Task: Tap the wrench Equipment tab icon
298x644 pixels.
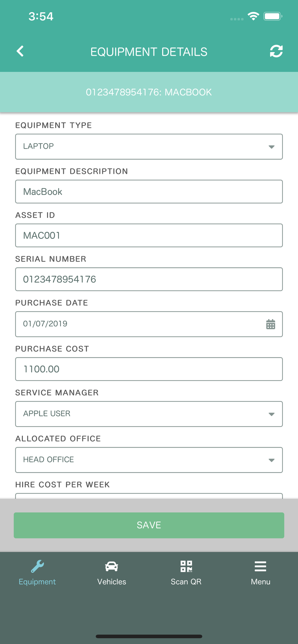Action: click(x=37, y=566)
